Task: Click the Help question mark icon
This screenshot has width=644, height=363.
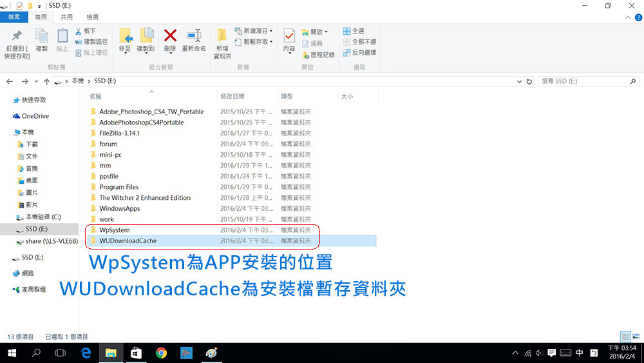Action: click(638, 17)
